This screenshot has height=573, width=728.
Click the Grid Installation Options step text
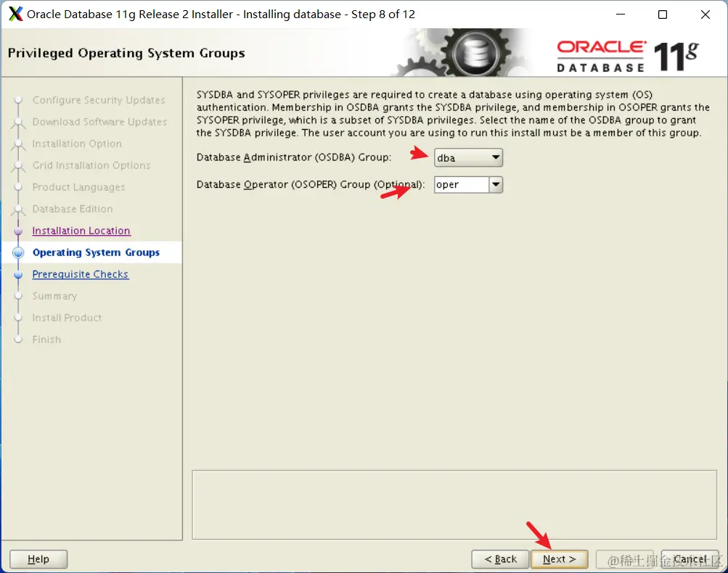pos(91,165)
